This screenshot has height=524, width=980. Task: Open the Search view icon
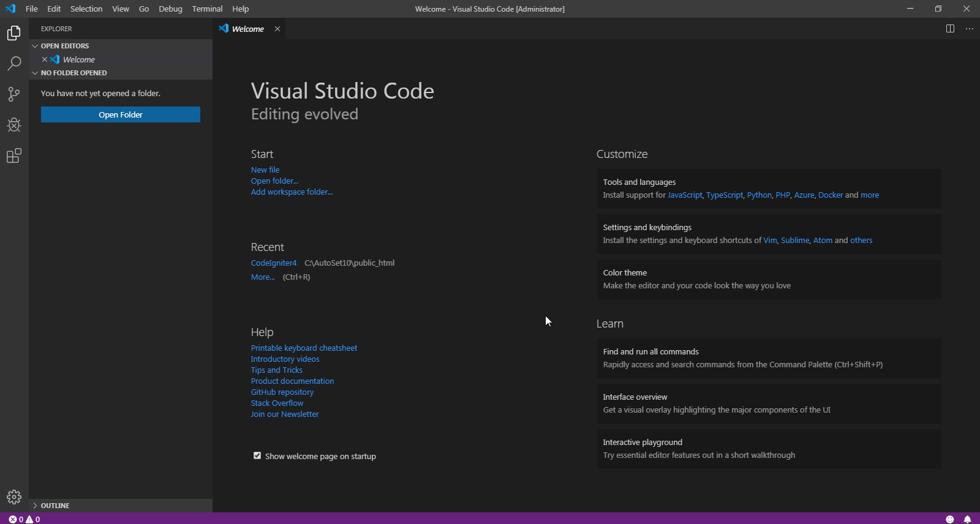(x=14, y=64)
